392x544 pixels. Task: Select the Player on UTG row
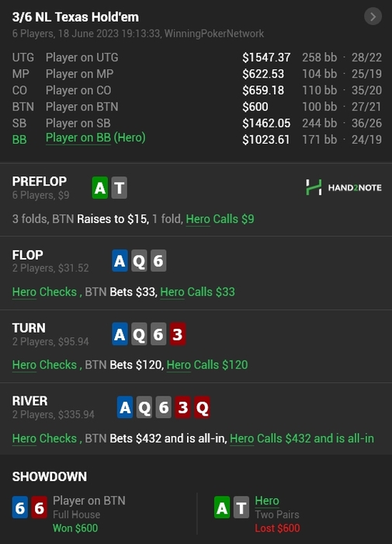(197, 58)
